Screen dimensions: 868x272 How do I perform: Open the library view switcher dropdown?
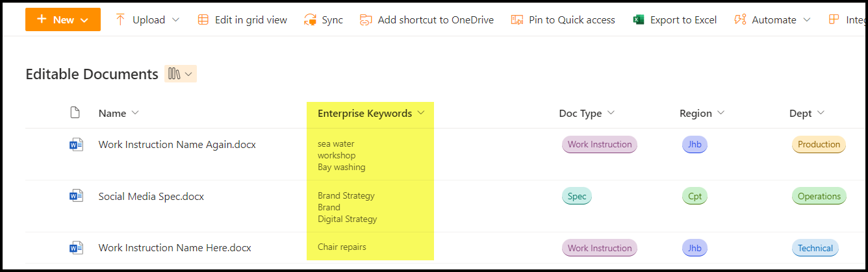click(181, 74)
